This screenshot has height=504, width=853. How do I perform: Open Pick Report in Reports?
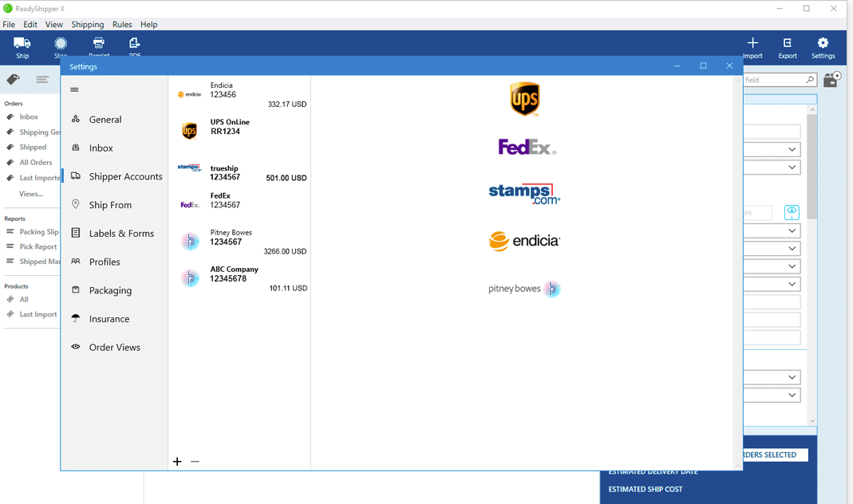(38, 247)
